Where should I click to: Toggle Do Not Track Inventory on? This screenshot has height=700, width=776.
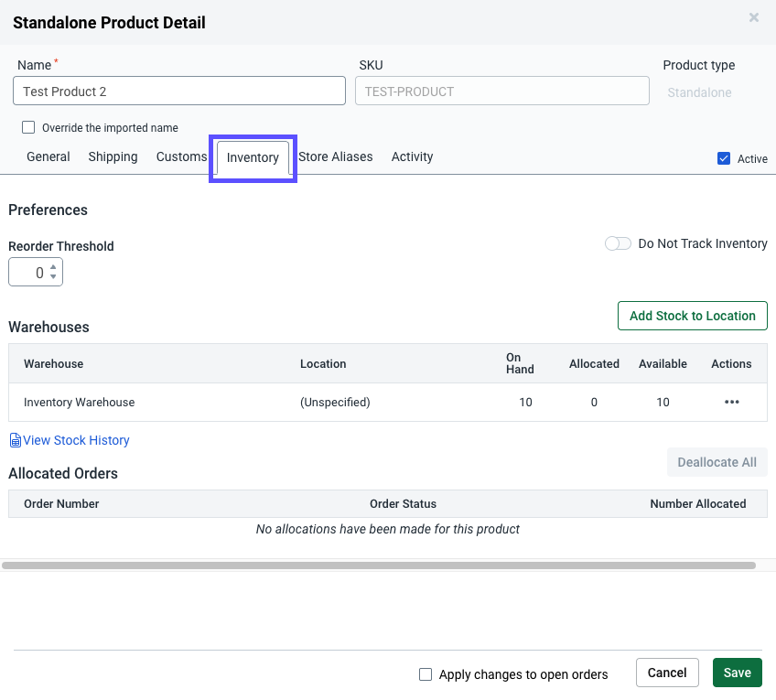(x=618, y=243)
